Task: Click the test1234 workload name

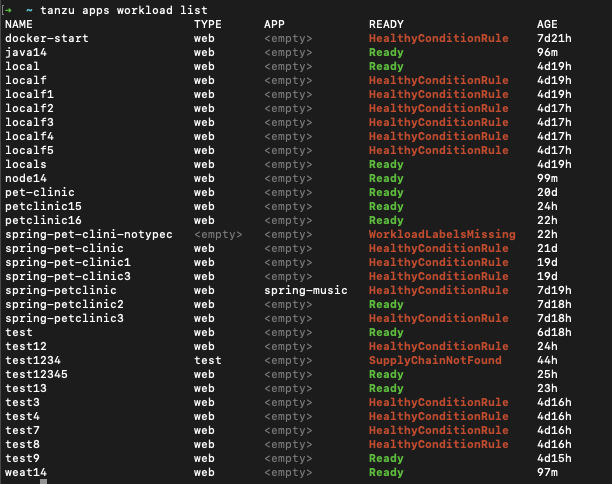Action: (x=33, y=360)
